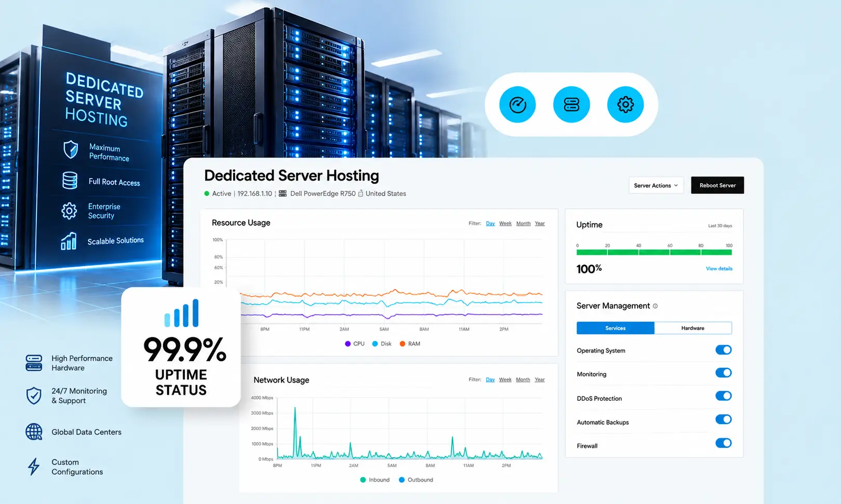Open the Server Actions dropdown
The image size is (841, 504).
click(656, 185)
